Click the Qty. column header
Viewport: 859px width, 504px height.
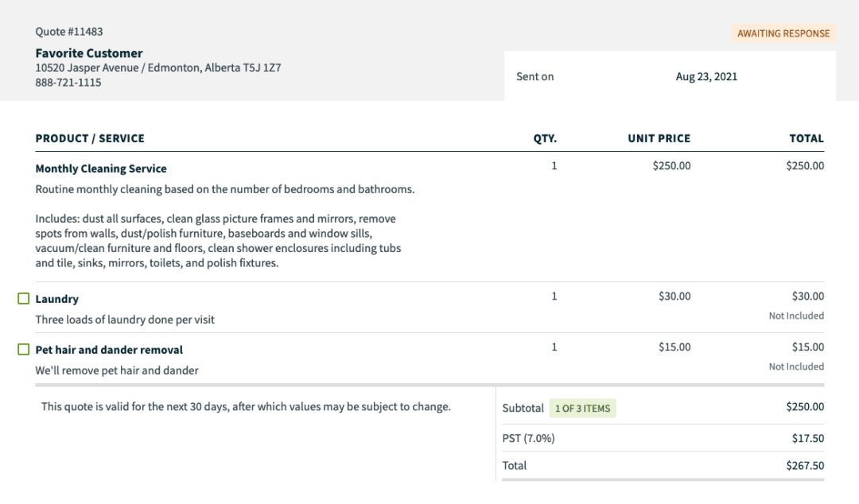[545, 138]
